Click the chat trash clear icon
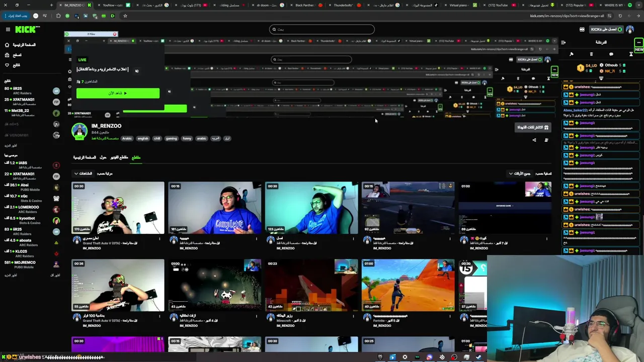The width and height of the screenshot is (644, 362). (591, 54)
